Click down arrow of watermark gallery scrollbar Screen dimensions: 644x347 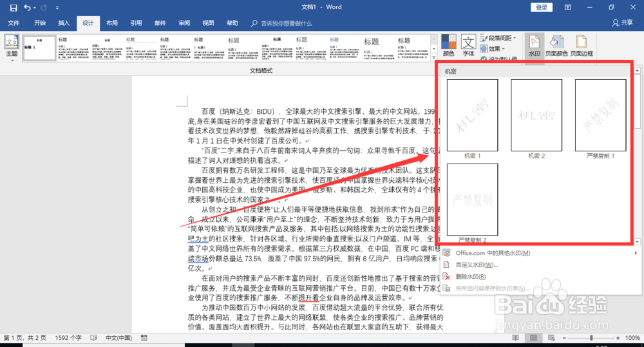tap(637, 241)
